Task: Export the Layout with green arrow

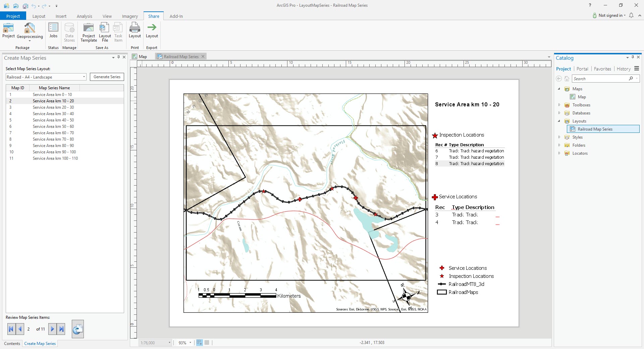Action: pos(152,31)
